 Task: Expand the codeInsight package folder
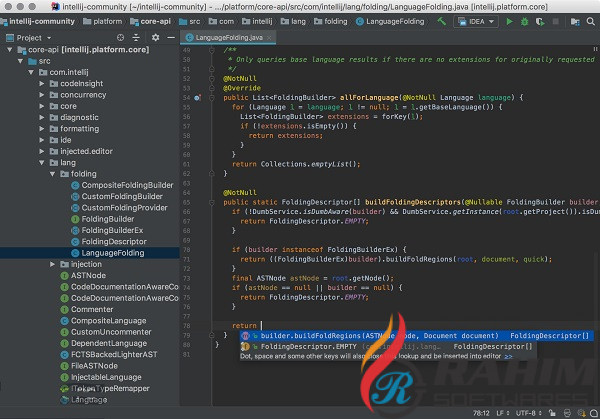(x=42, y=83)
